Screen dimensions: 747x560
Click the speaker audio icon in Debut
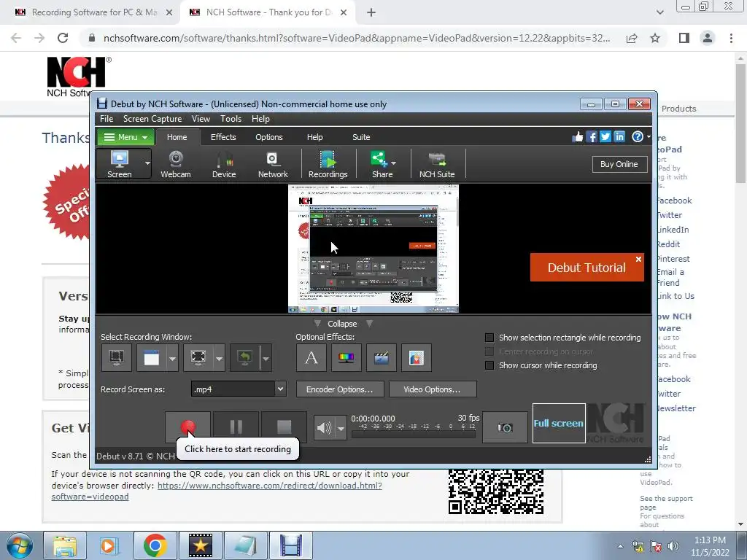coord(325,427)
